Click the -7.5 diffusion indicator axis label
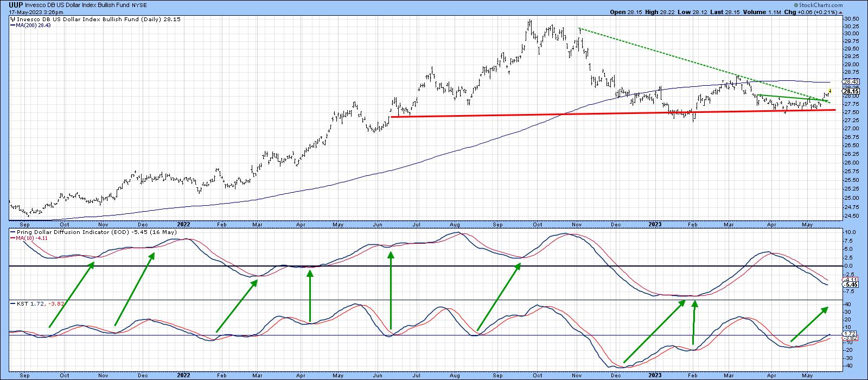The height and width of the screenshot is (380, 868). coord(848,291)
